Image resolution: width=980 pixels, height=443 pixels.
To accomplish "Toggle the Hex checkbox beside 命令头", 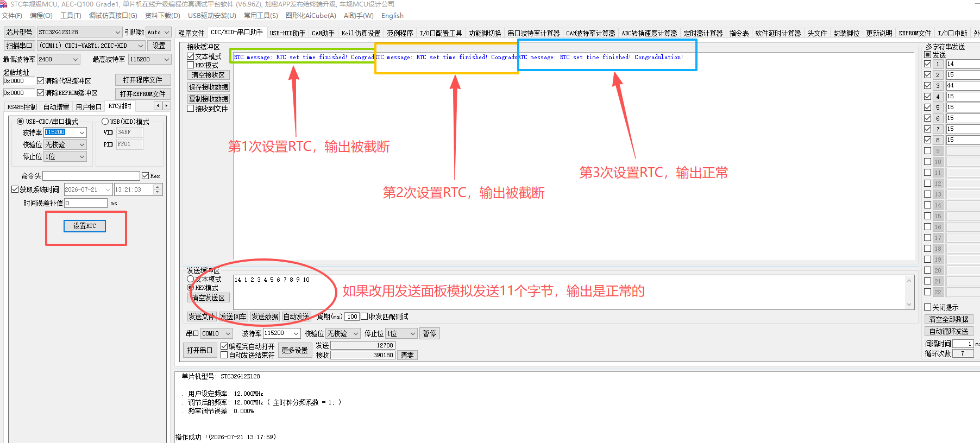I will tap(145, 176).
